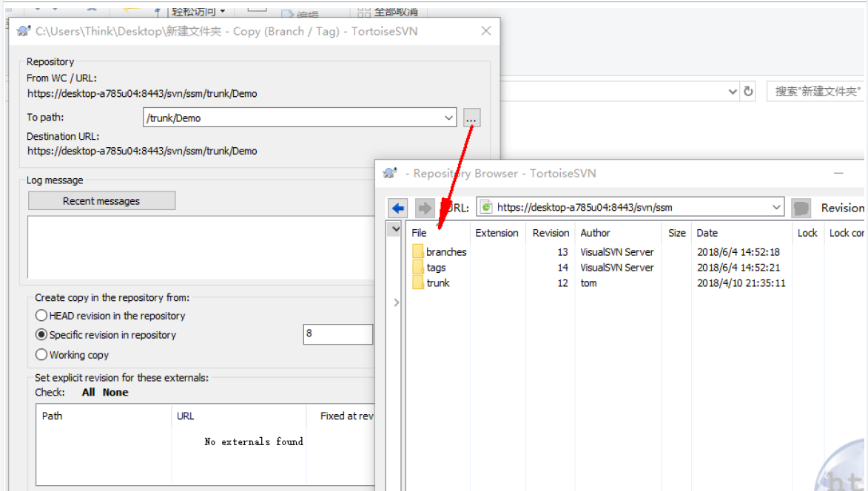Image resolution: width=868 pixels, height=491 pixels.
Task: Click the From WC / URL address text
Action: pyautogui.click(x=142, y=93)
